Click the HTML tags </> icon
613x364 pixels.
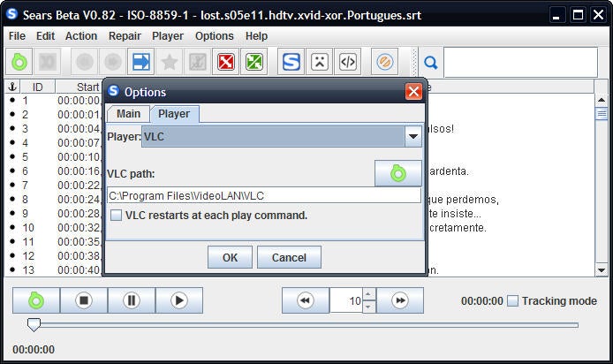coord(347,61)
